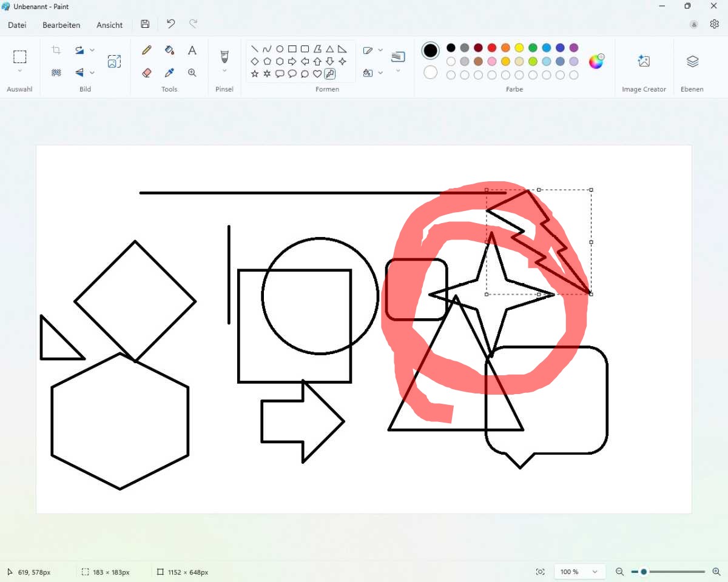Click the fit-to-window icon in status bar
This screenshot has height=582, width=728.
click(x=540, y=572)
